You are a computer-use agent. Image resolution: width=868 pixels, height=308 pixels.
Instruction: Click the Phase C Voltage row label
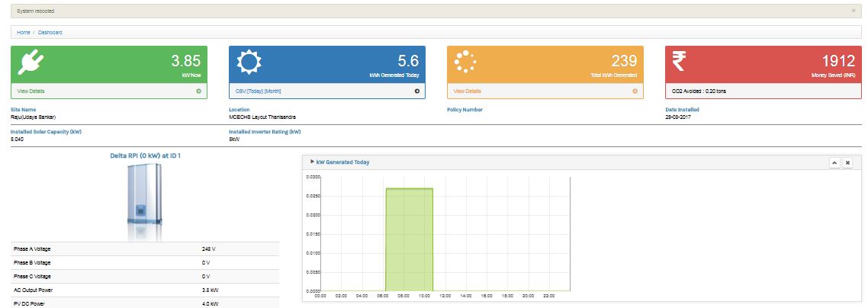(x=32, y=277)
